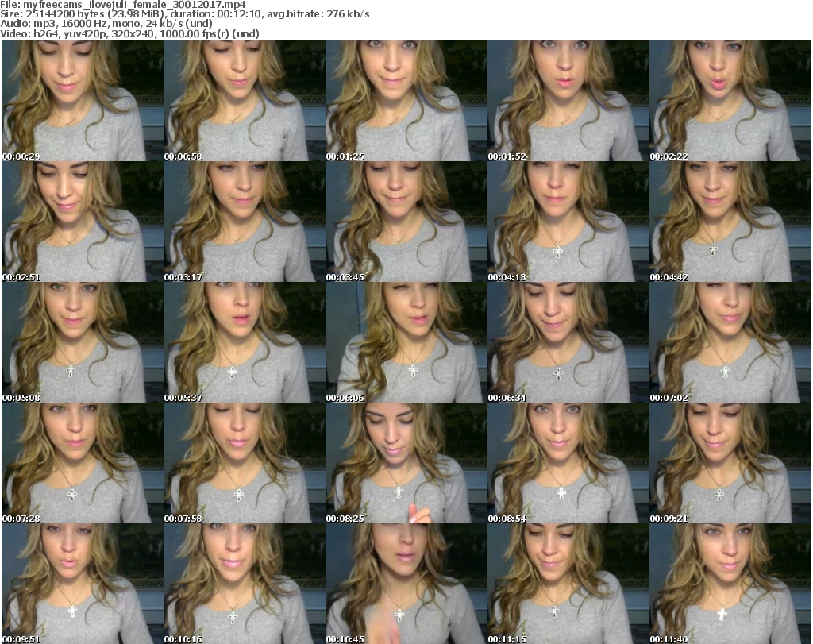Select the thumbnail timestamped 00:11:15
813x644 pixels.
tap(568, 584)
